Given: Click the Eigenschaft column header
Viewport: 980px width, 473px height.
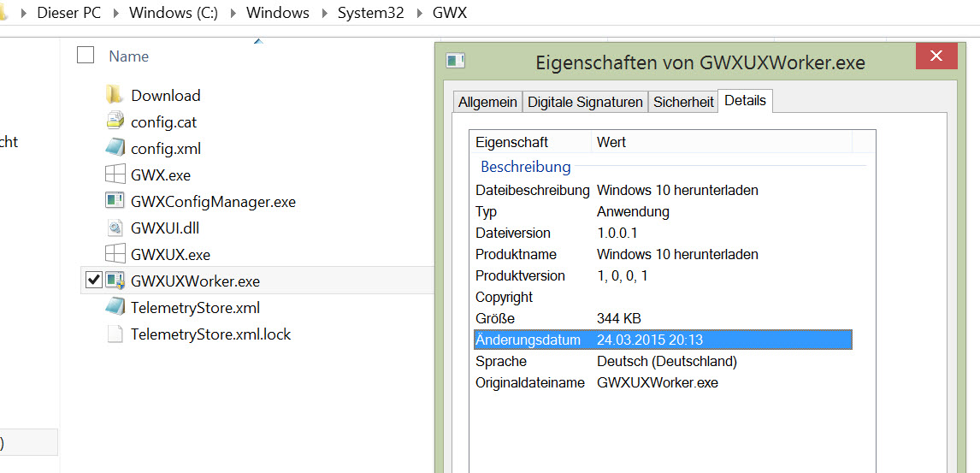Looking at the screenshot, I should [530, 142].
